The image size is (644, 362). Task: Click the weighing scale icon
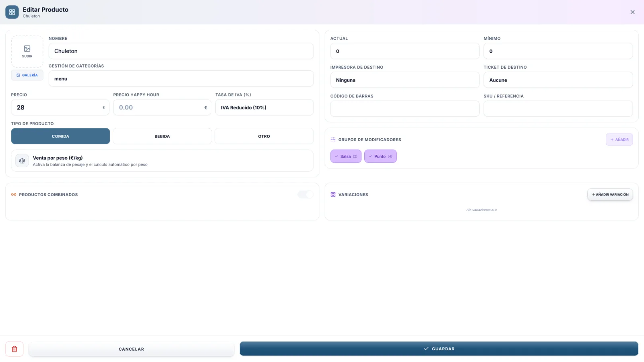pos(22,160)
